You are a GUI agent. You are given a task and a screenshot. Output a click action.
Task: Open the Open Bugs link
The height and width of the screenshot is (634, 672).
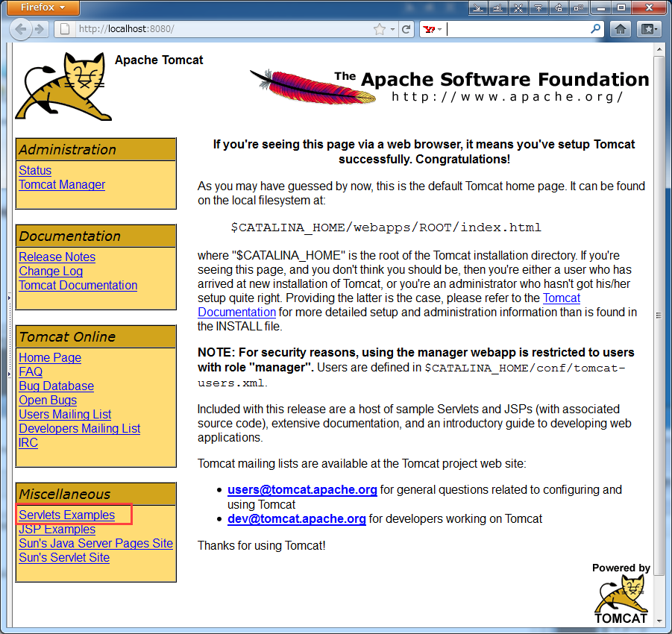(48, 401)
